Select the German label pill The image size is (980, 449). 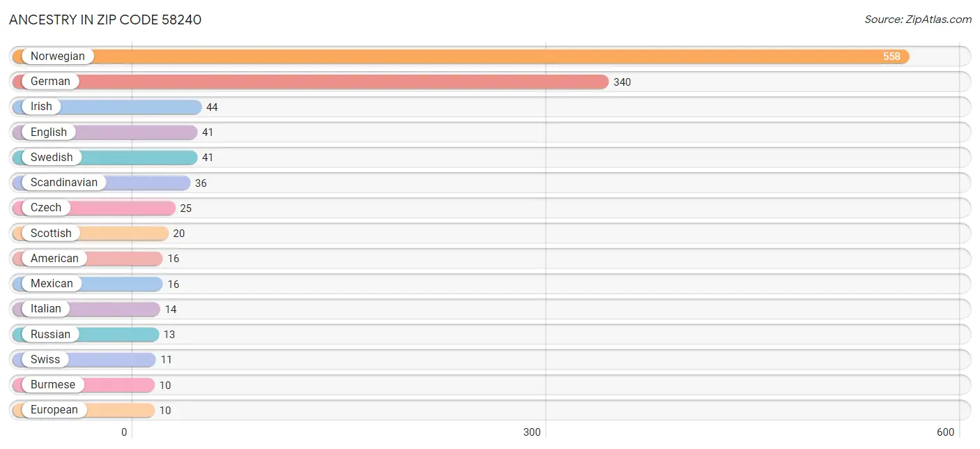pyautogui.click(x=50, y=82)
